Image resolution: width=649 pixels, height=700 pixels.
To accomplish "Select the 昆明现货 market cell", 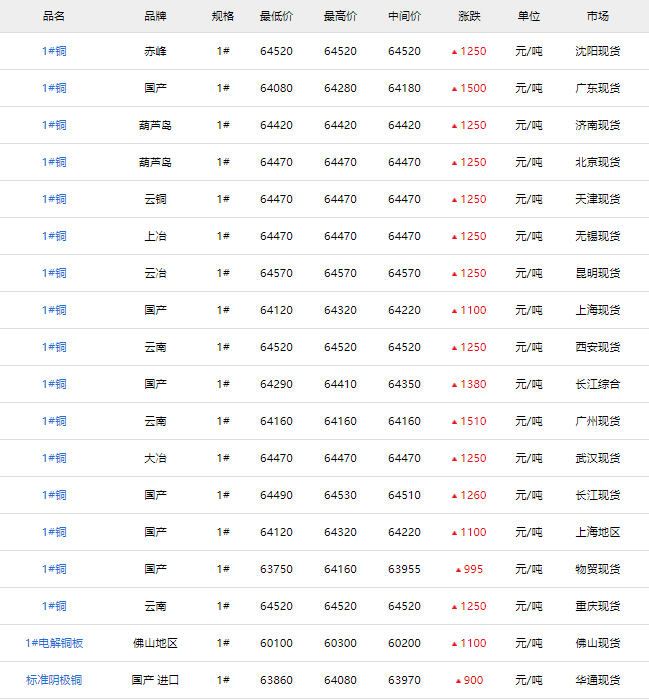I will point(598,273).
